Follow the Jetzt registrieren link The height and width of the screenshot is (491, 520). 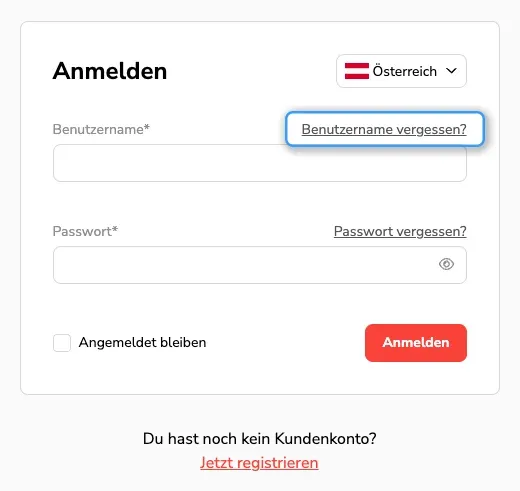pos(259,463)
